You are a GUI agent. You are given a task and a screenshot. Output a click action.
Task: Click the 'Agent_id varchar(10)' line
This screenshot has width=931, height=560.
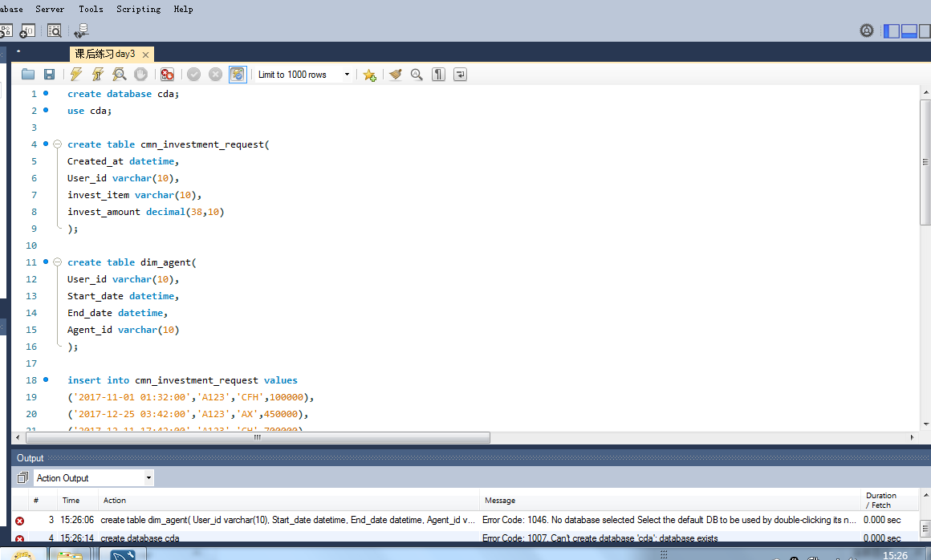123,330
